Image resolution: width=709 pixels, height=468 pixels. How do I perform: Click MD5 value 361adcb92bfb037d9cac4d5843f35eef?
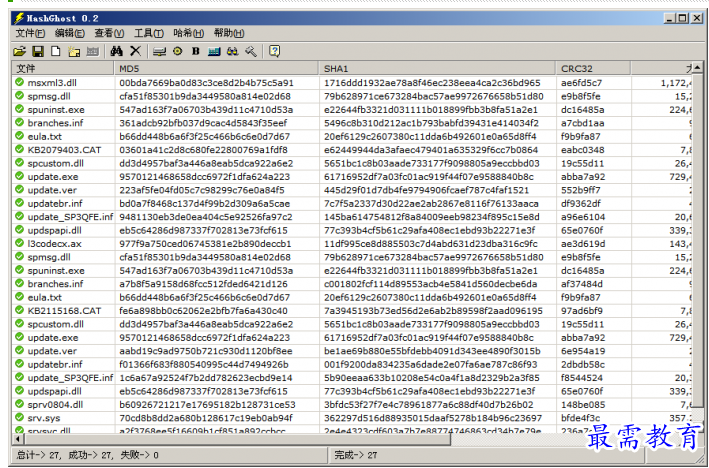coord(203,123)
